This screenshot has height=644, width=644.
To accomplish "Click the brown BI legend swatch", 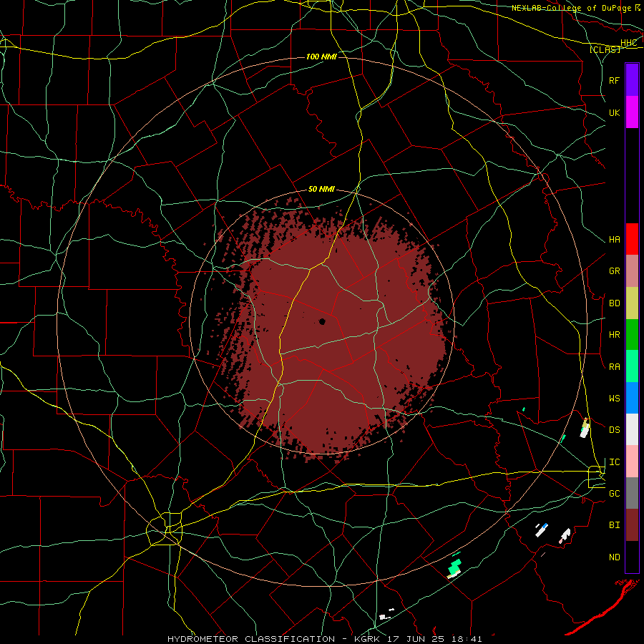I will 632,525.
